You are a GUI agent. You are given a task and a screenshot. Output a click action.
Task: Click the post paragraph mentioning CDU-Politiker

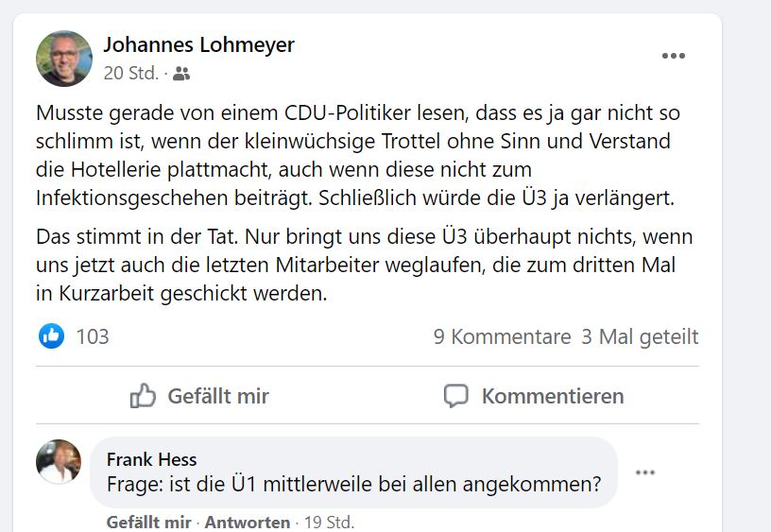[x=357, y=157]
